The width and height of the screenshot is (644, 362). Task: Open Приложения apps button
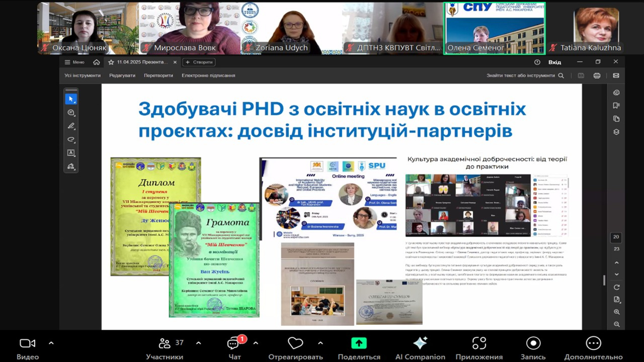pos(479,348)
